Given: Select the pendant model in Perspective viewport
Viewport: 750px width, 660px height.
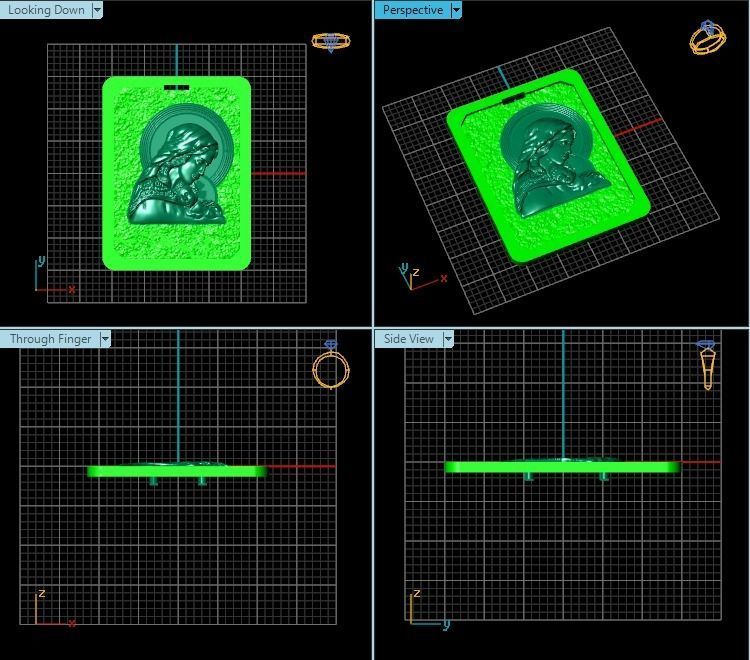Looking at the screenshot, I should [548, 165].
